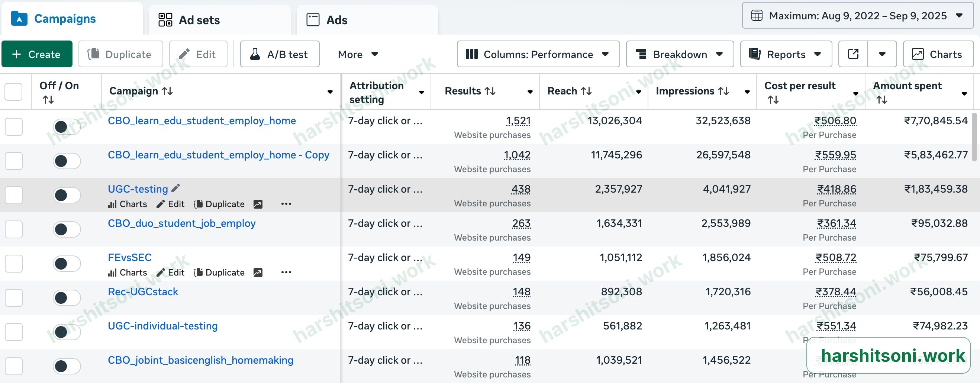Open the three-dots menu for FEvsSEC

pyautogui.click(x=286, y=272)
